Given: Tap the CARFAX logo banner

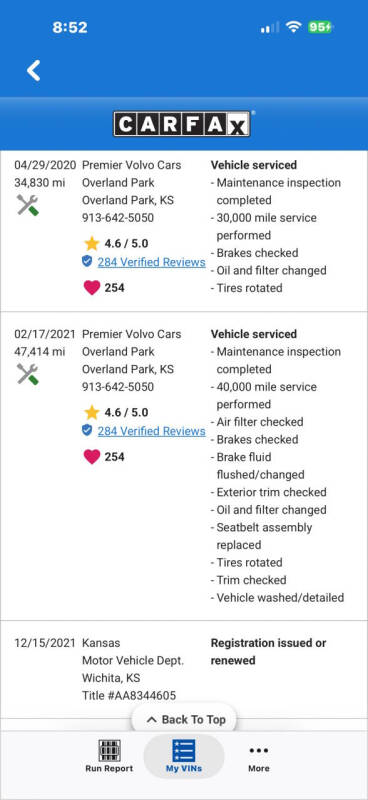Looking at the screenshot, I should [182, 124].
